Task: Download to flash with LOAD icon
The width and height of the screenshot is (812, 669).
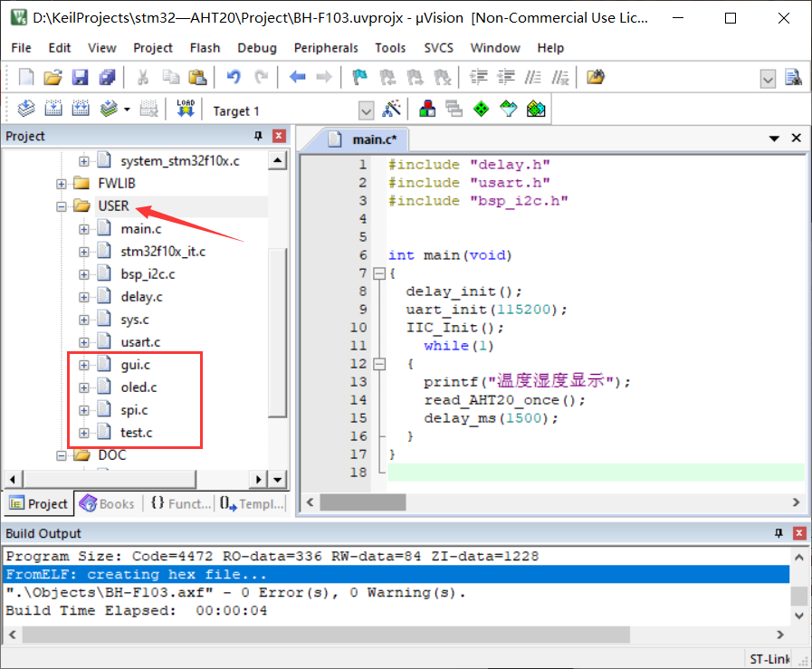Action: 186,109
